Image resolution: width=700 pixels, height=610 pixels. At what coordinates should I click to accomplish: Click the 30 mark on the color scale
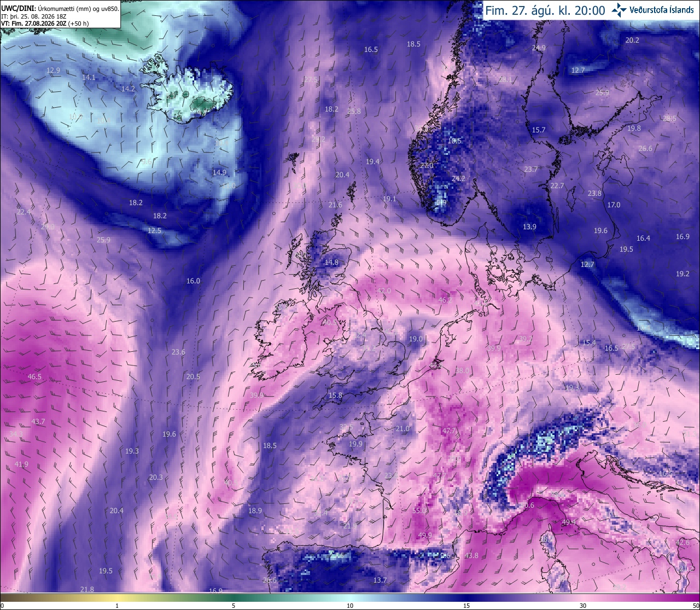pos(583,606)
